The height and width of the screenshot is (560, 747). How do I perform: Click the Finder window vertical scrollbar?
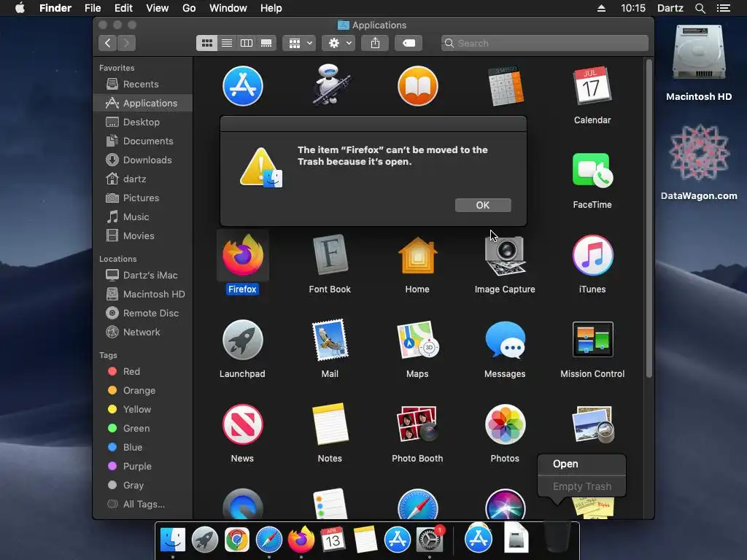tap(649, 218)
